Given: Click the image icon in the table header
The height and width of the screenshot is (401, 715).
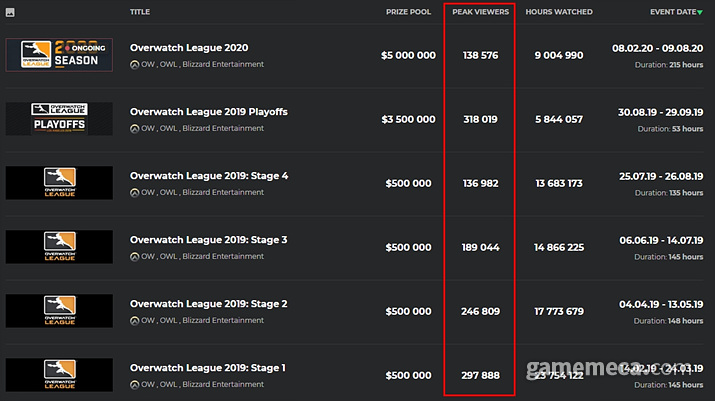Looking at the screenshot, I should (10, 12).
